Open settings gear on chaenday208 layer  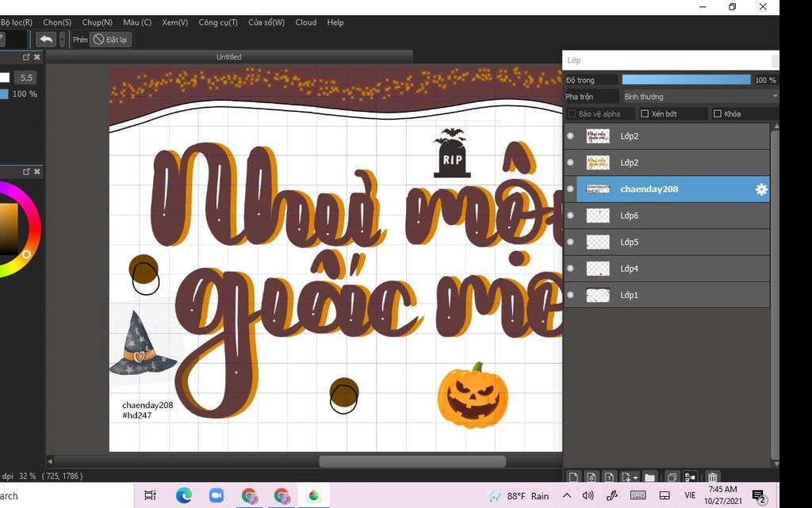click(760, 189)
